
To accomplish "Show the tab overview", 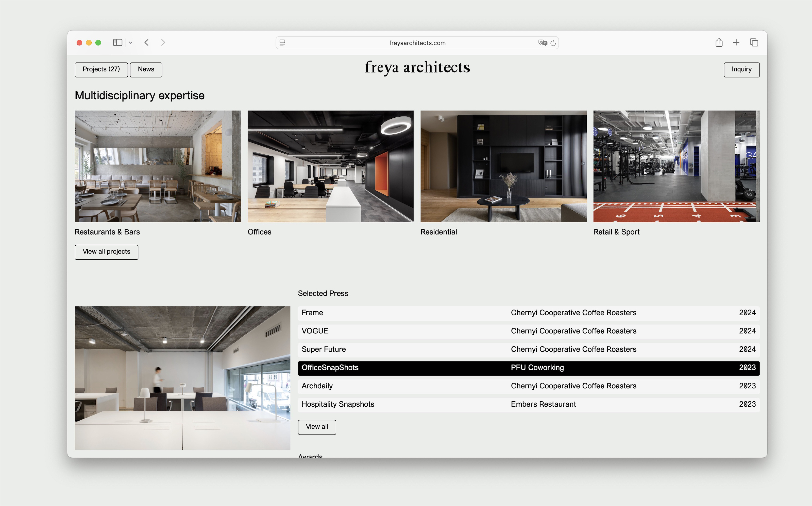I will pos(754,43).
